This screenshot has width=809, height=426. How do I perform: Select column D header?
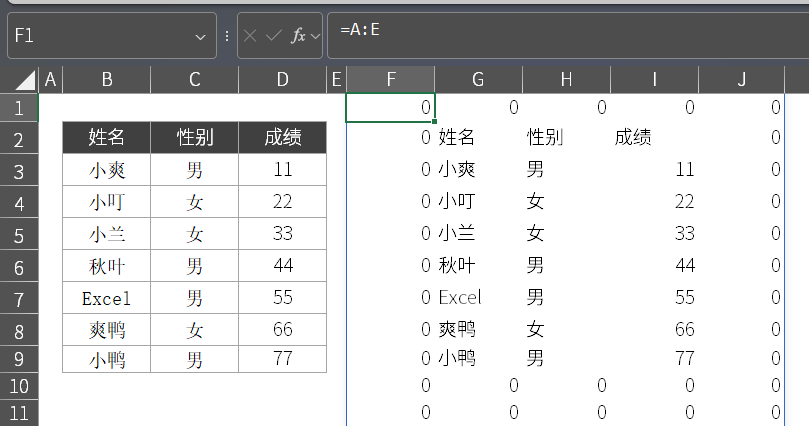click(x=282, y=79)
